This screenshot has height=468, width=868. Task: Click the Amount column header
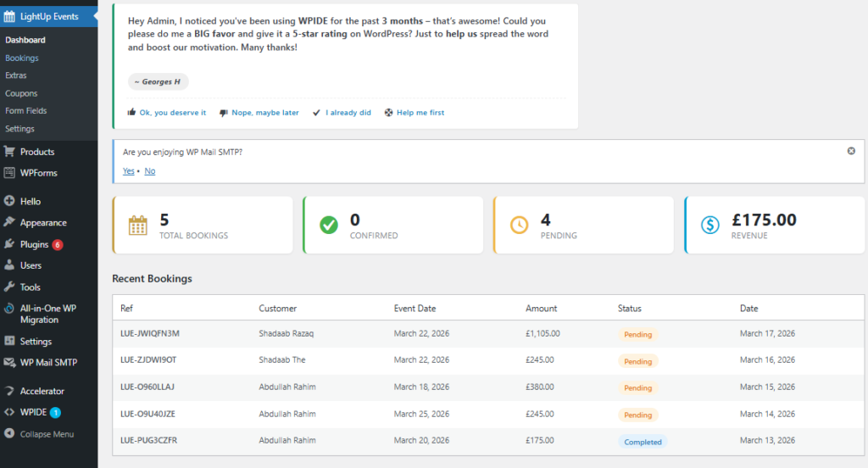click(542, 309)
